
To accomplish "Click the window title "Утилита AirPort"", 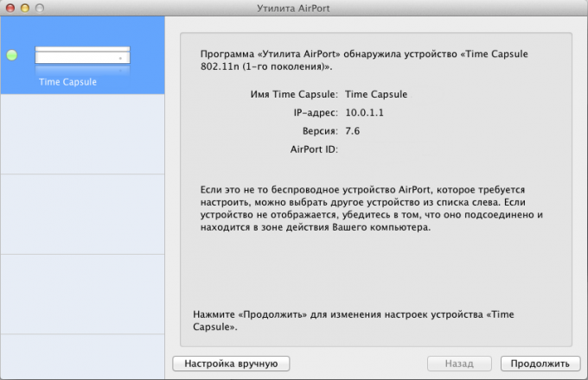I will click(293, 9).
